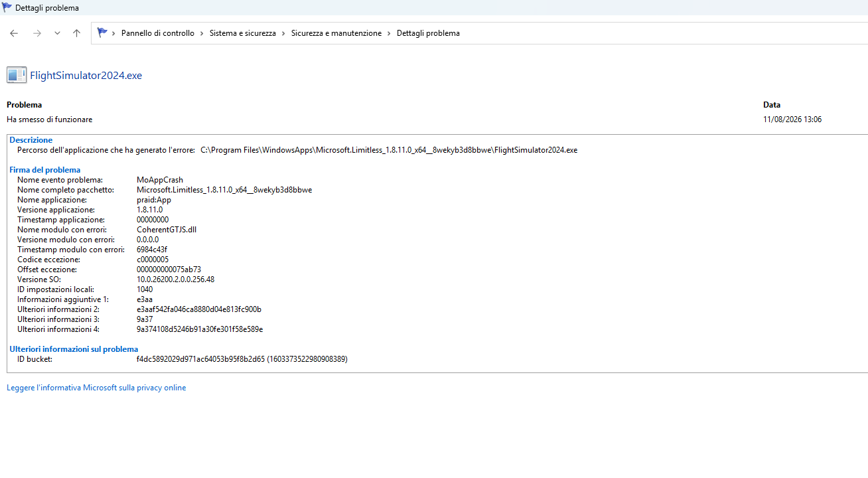Click the flag icon in title bar
Screen dimensions: 868x478
(x=7, y=7)
